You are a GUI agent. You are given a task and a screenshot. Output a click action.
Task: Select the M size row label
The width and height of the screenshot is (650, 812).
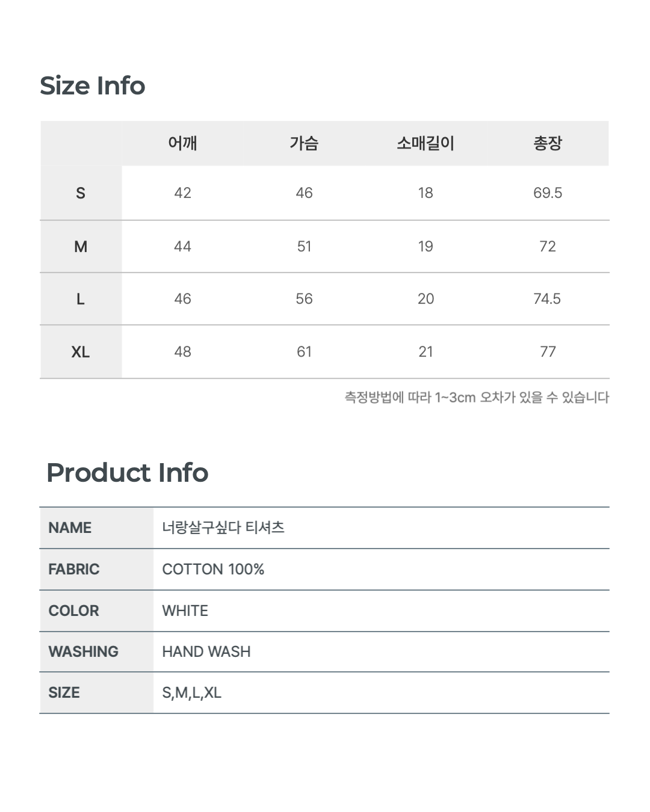coord(81,247)
